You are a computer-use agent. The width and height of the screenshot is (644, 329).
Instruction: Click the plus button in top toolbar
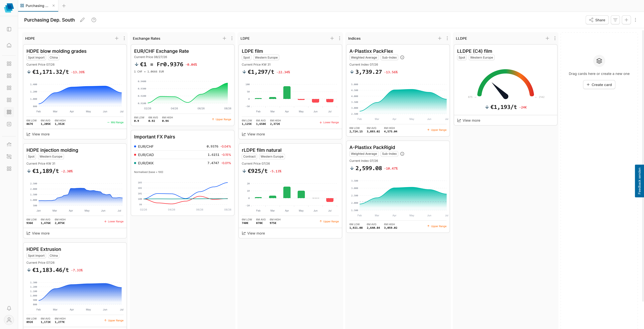(x=626, y=20)
